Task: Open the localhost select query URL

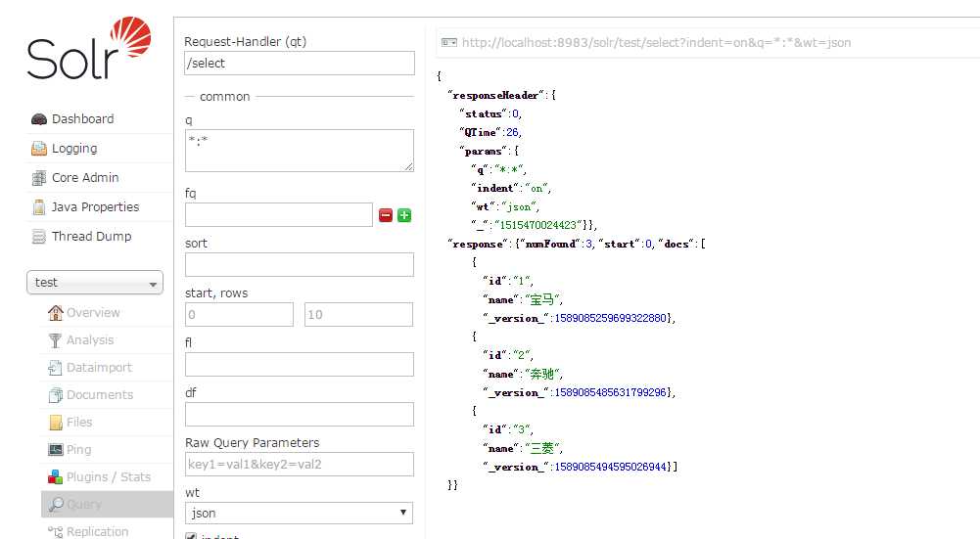Action: tap(656, 42)
